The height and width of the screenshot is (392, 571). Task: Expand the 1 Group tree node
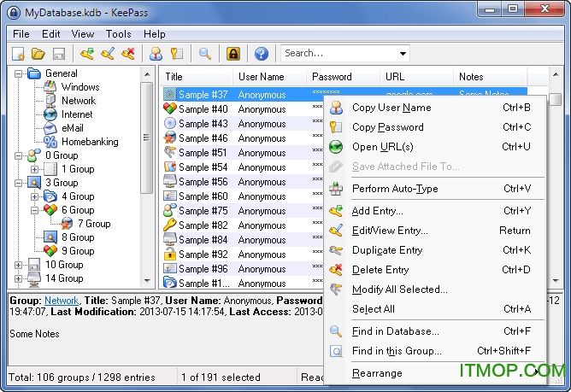34,169
